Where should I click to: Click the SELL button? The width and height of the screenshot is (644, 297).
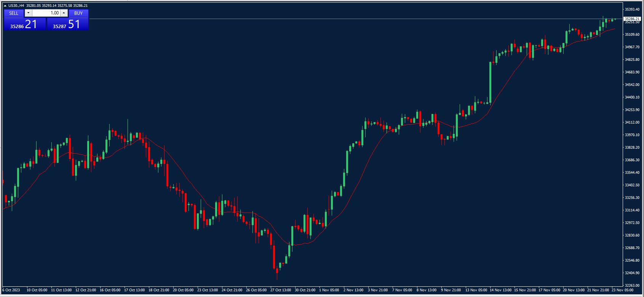[x=14, y=13]
